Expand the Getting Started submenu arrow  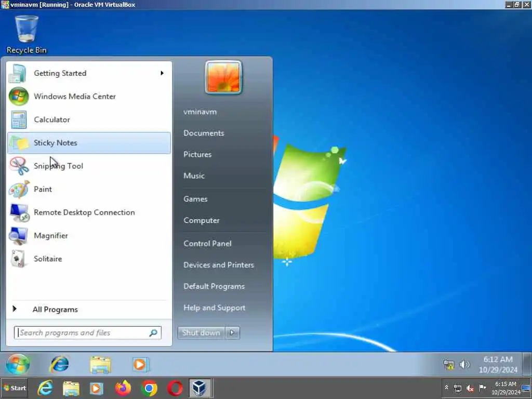point(162,73)
